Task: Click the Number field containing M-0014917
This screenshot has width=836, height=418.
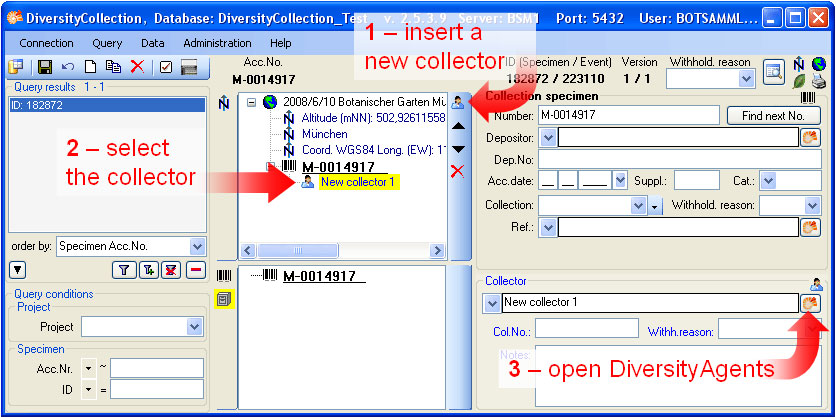Action: click(x=628, y=115)
